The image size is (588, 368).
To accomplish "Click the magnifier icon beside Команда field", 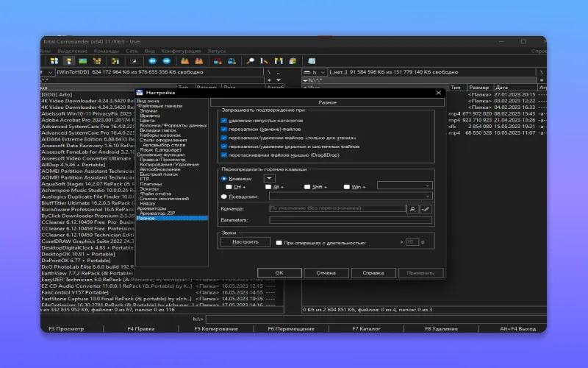I will [412, 209].
